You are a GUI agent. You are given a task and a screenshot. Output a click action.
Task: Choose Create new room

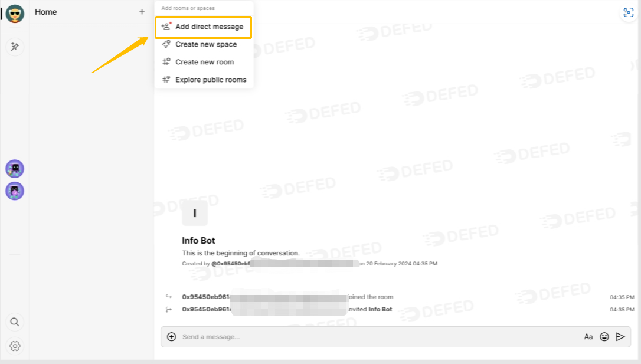click(x=203, y=62)
